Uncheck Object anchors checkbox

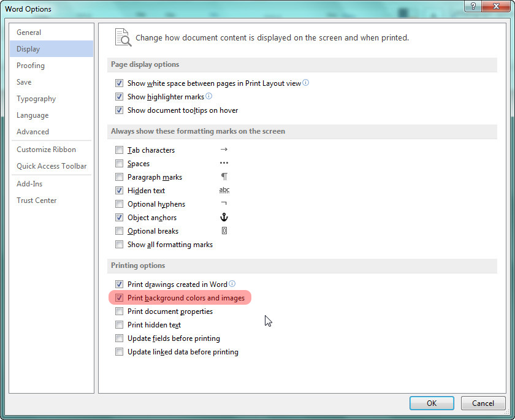coord(119,218)
